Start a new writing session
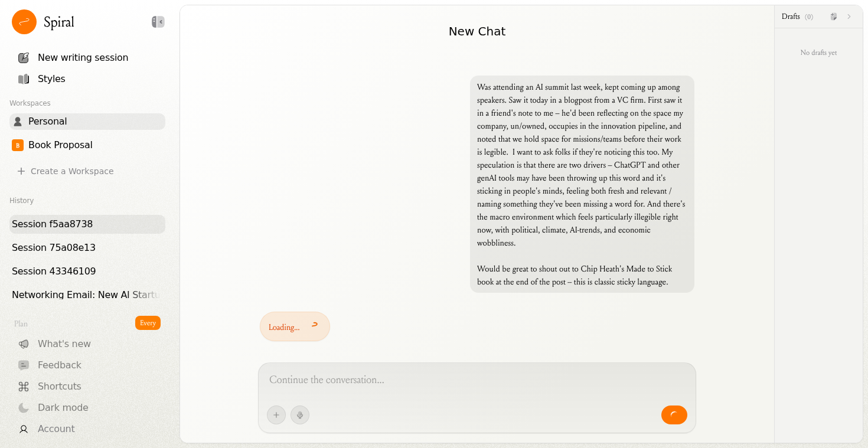The width and height of the screenshot is (868, 448). click(x=83, y=57)
